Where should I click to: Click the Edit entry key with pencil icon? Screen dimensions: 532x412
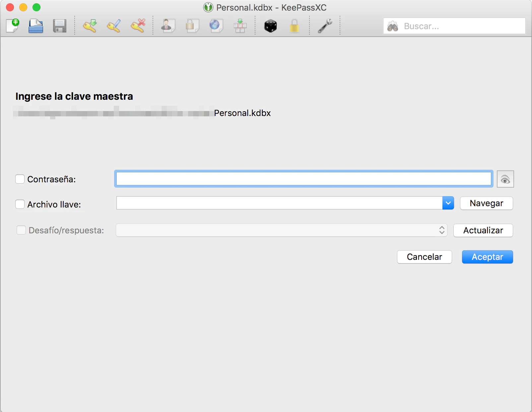click(x=114, y=26)
